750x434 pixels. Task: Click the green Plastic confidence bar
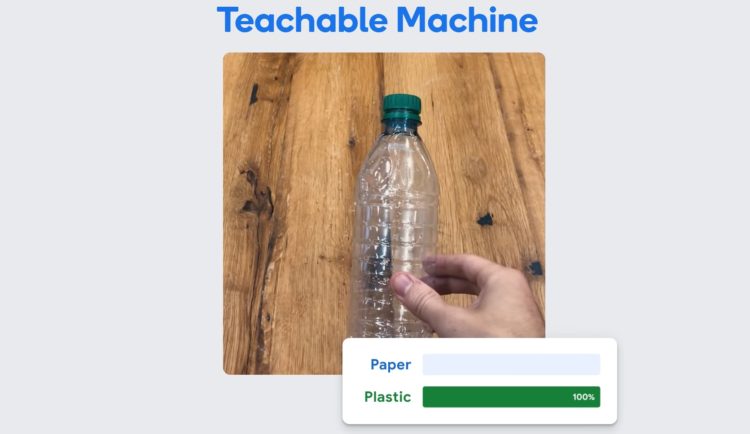pos(511,397)
